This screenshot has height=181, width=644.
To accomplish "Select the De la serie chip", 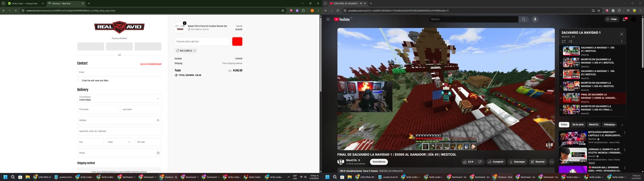I will [578, 125].
